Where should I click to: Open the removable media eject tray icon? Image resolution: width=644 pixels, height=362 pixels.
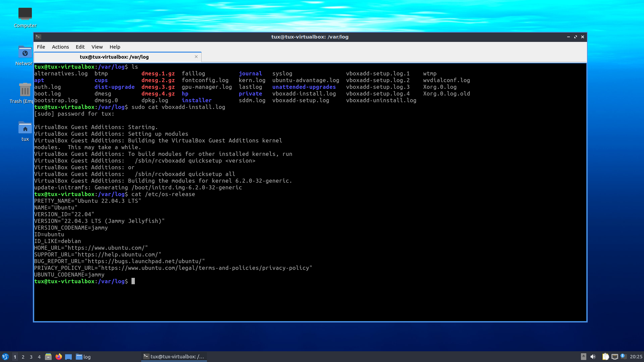tap(584, 357)
